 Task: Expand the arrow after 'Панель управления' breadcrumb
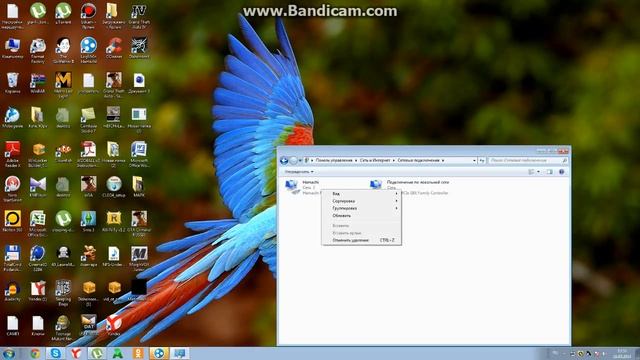(x=356, y=160)
